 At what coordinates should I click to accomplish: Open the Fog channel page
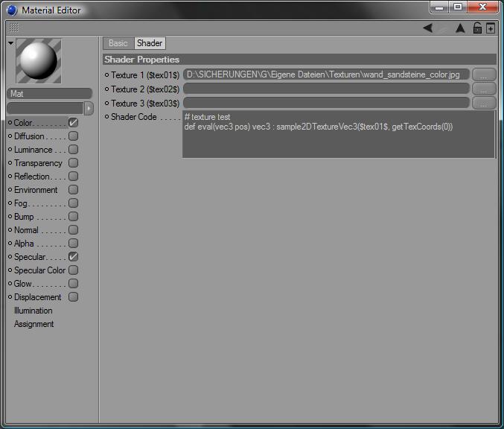21,203
